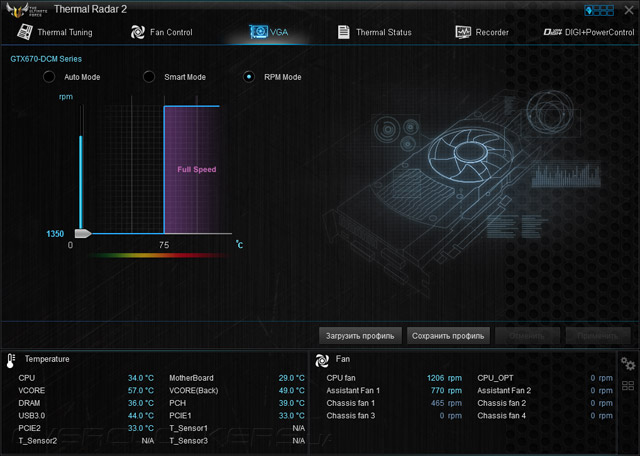Enable Auto Mode radio button

49,77
